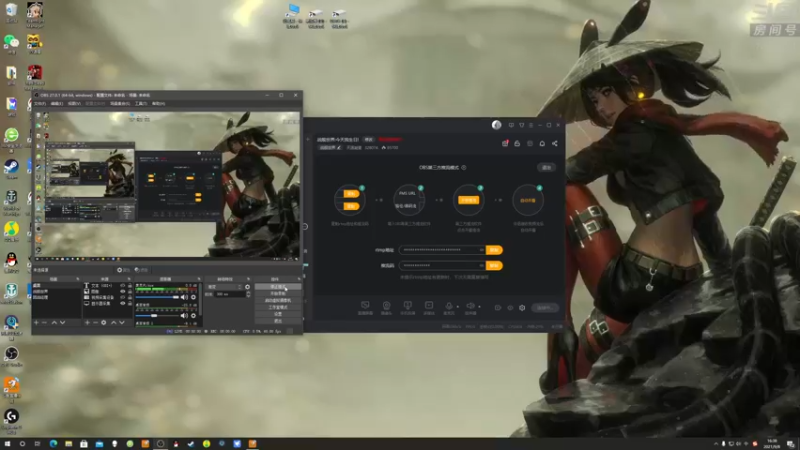This screenshot has width=800, height=450.
Task: Open Mic/Aux channel settings gear
Action: tap(193, 297)
